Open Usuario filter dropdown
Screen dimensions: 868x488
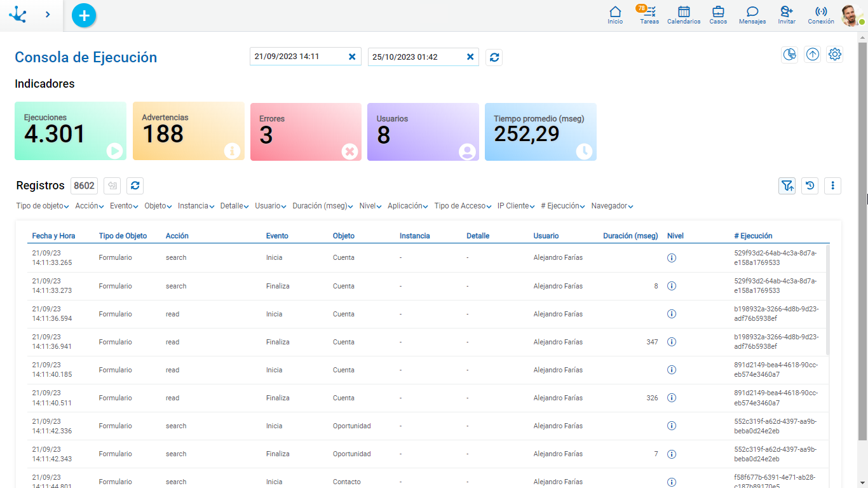pyautogui.click(x=271, y=206)
